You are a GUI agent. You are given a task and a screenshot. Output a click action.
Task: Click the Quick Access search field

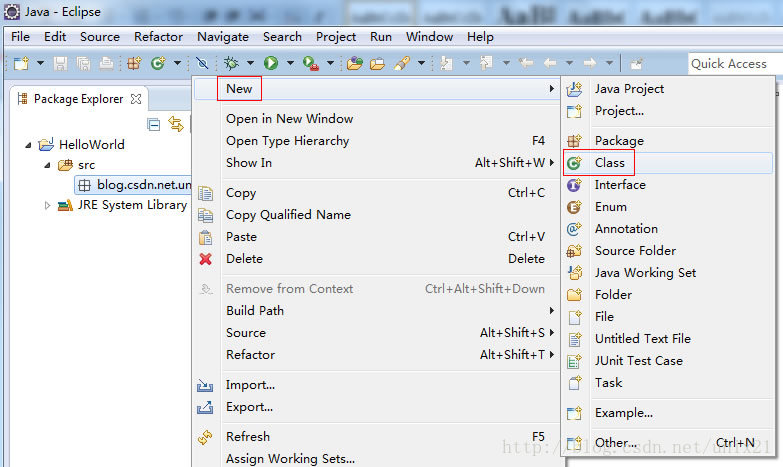click(734, 63)
